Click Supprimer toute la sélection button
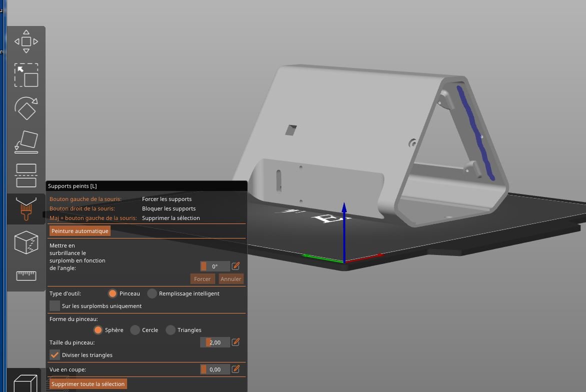This screenshot has height=392, width=586. click(x=88, y=384)
